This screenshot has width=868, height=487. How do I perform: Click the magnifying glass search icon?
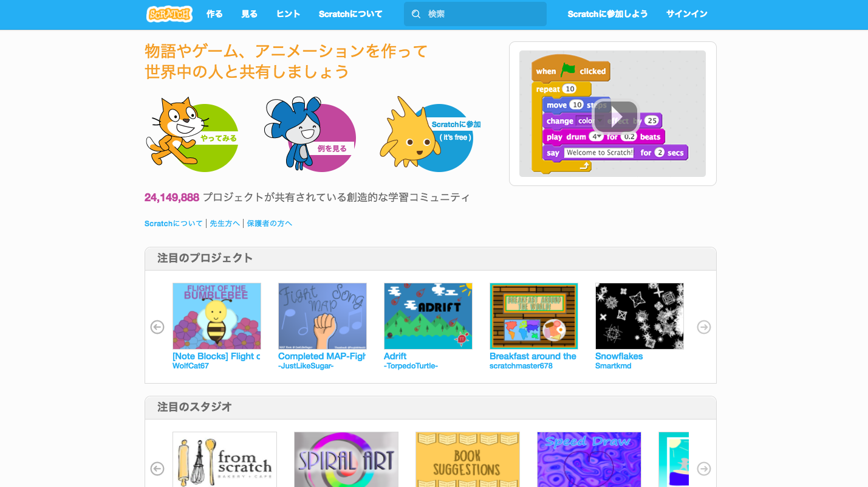pyautogui.click(x=416, y=14)
